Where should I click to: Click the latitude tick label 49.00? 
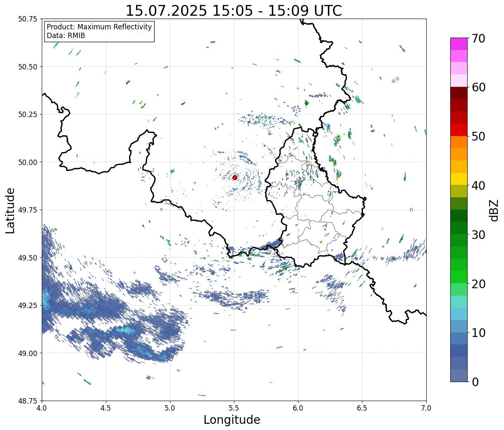(28, 353)
